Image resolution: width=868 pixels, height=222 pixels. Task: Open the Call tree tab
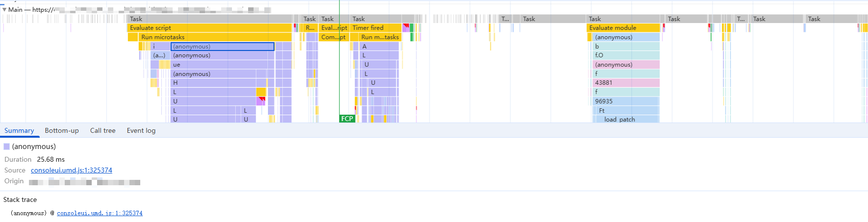tap(102, 130)
